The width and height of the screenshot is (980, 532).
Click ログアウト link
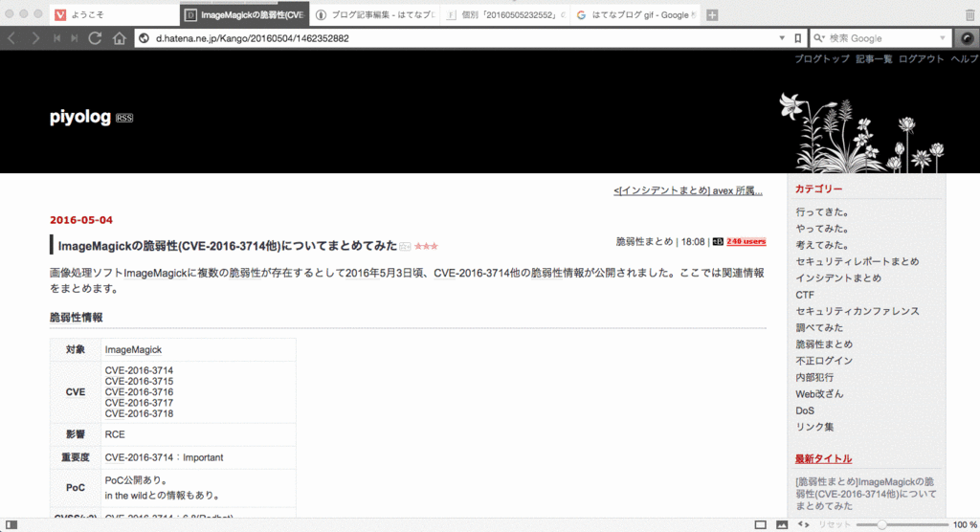pos(922,58)
